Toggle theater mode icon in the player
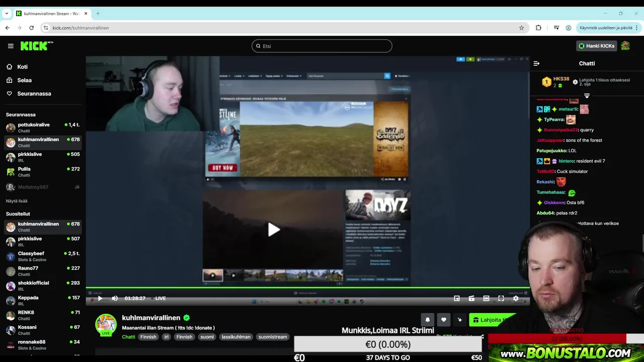This screenshot has height=362, width=644. [486, 298]
